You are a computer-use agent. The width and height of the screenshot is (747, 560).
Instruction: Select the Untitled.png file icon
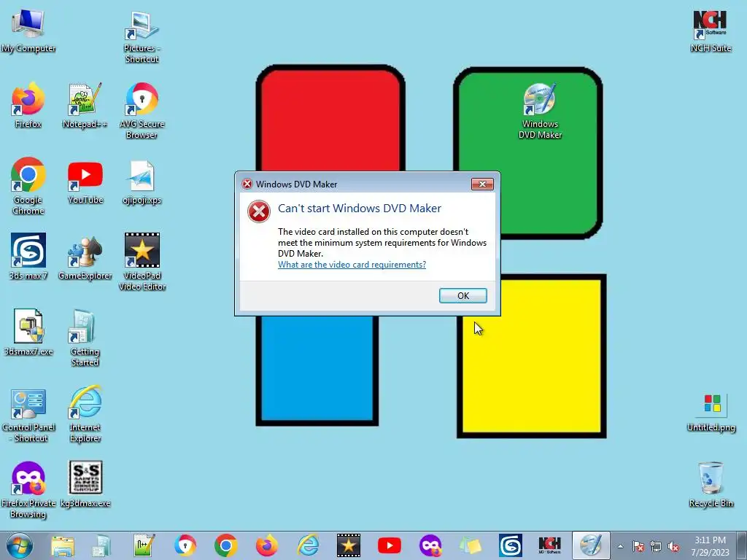point(711,413)
